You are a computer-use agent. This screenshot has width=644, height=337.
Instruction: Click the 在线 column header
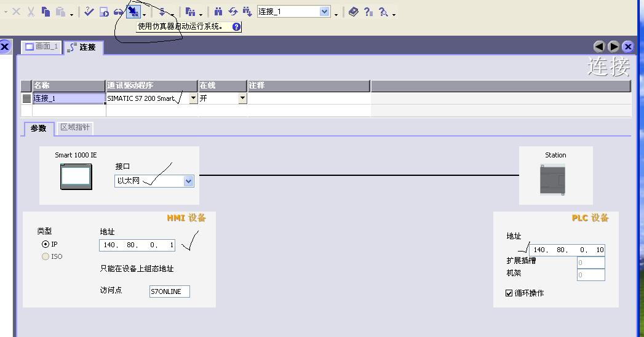223,85
